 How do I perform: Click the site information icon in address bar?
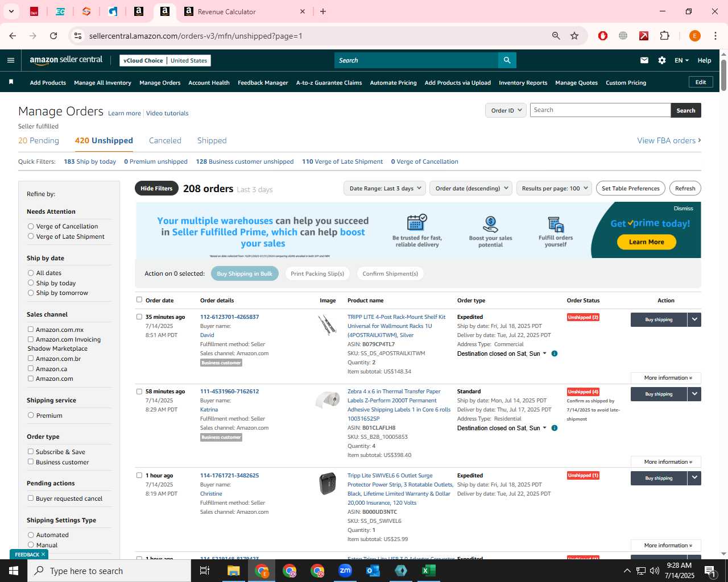[78, 36]
